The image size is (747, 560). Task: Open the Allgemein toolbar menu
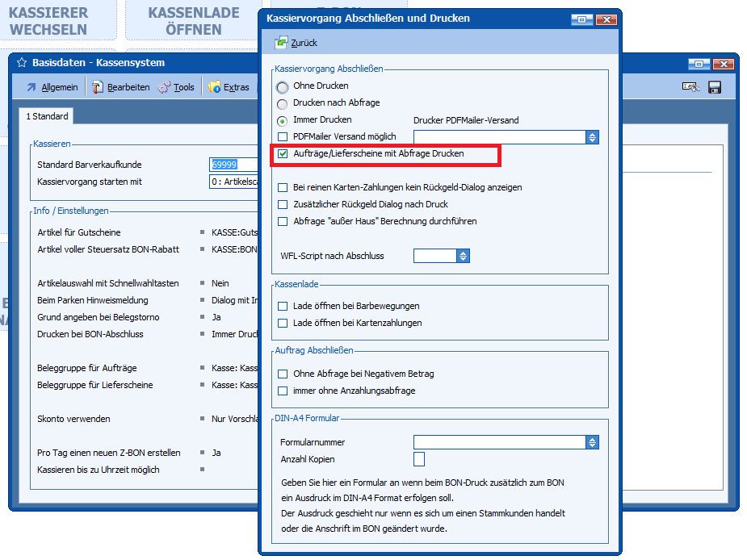(52, 87)
